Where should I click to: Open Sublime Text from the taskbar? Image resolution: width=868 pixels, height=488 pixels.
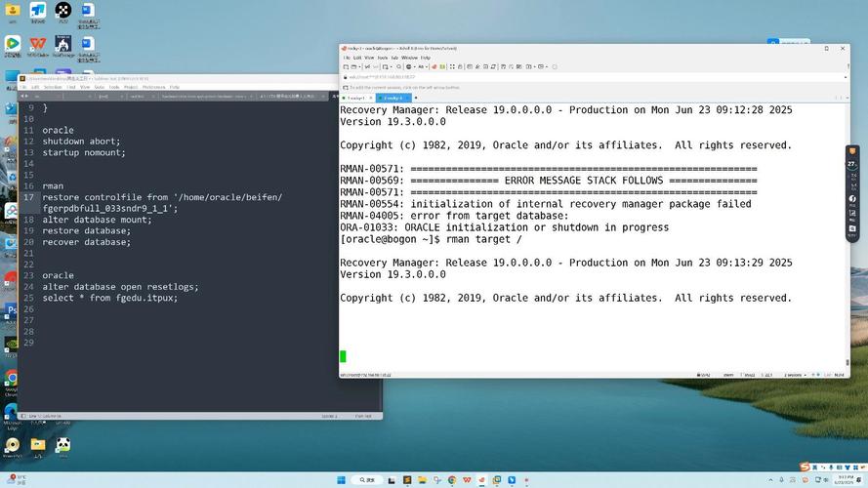(407, 479)
